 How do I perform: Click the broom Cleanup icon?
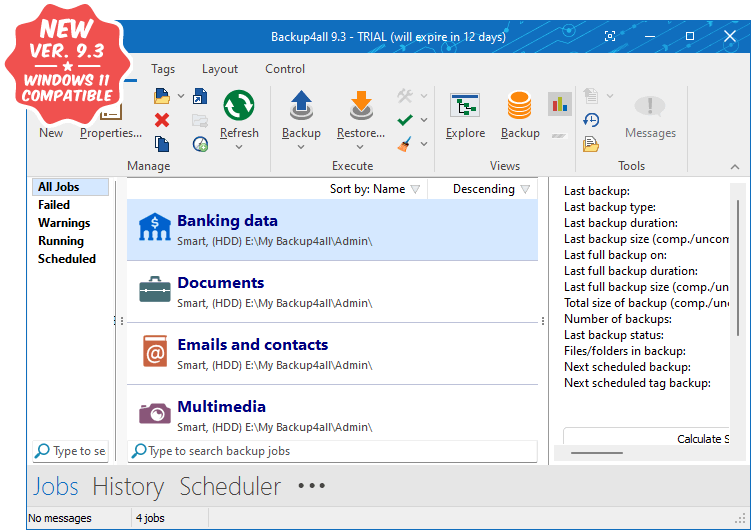[405, 144]
